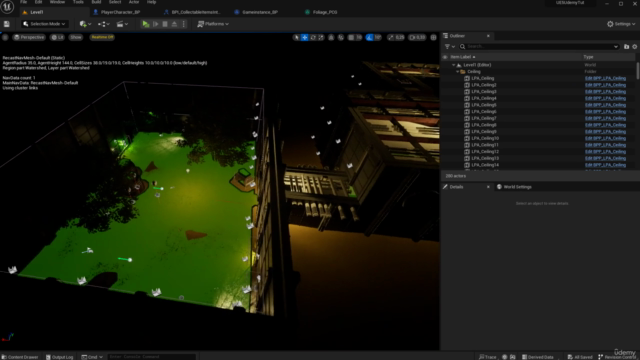
Task: Click the console command input field
Action: [x=151, y=357]
